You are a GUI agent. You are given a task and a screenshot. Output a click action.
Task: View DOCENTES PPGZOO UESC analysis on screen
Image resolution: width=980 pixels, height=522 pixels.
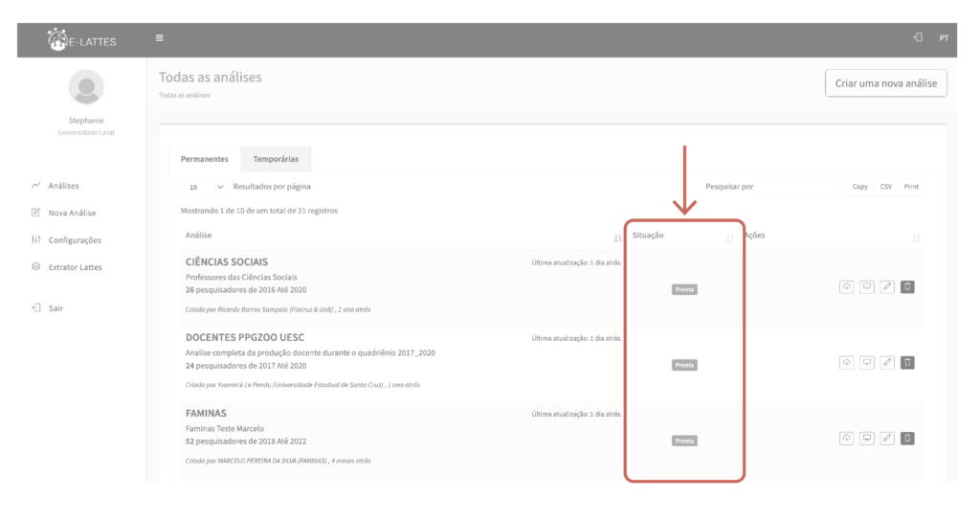[867, 362]
